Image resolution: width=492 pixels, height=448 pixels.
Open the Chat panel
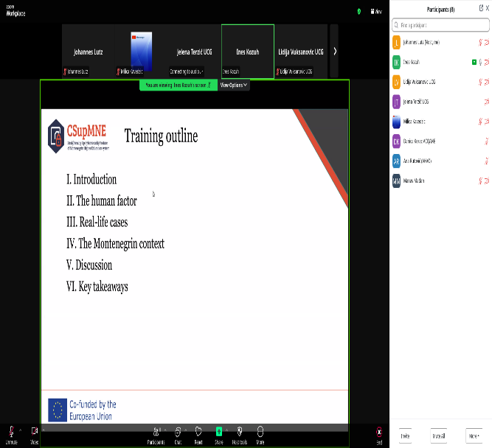click(x=178, y=435)
